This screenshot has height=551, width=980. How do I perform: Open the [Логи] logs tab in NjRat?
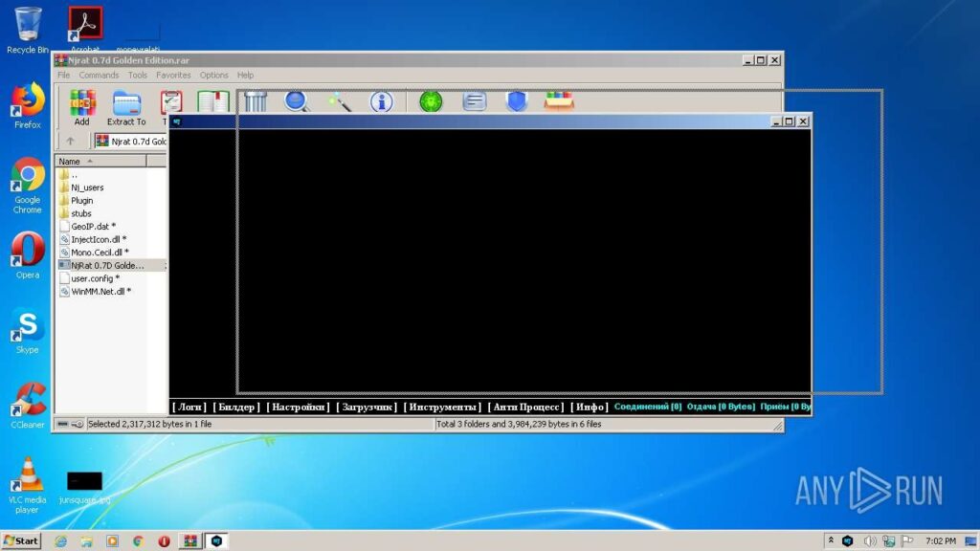click(x=189, y=407)
